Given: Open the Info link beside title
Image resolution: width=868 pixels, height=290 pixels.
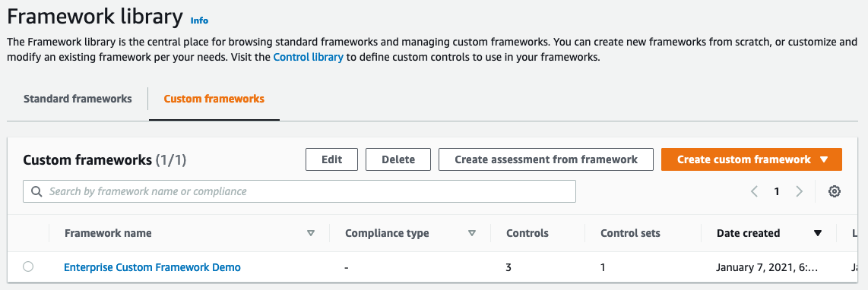Looking at the screenshot, I should [199, 20].
